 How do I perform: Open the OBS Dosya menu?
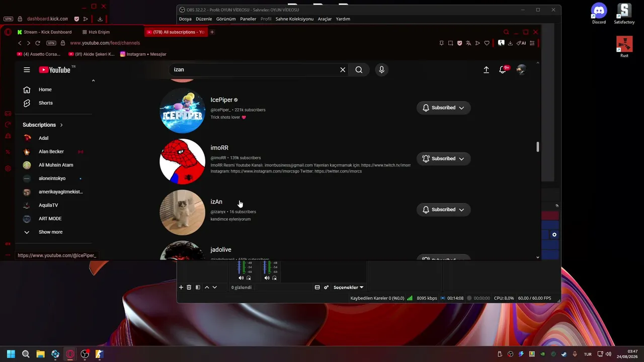[185, 19]
